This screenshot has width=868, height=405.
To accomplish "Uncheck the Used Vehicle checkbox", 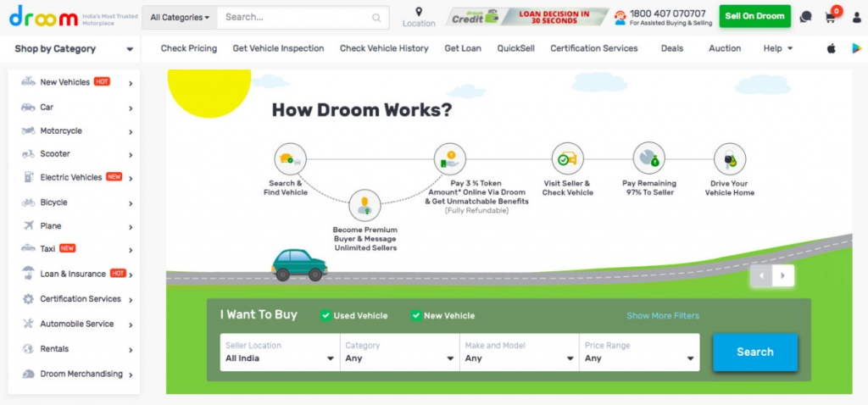I will pyautogui.click(x=325, y=315).
